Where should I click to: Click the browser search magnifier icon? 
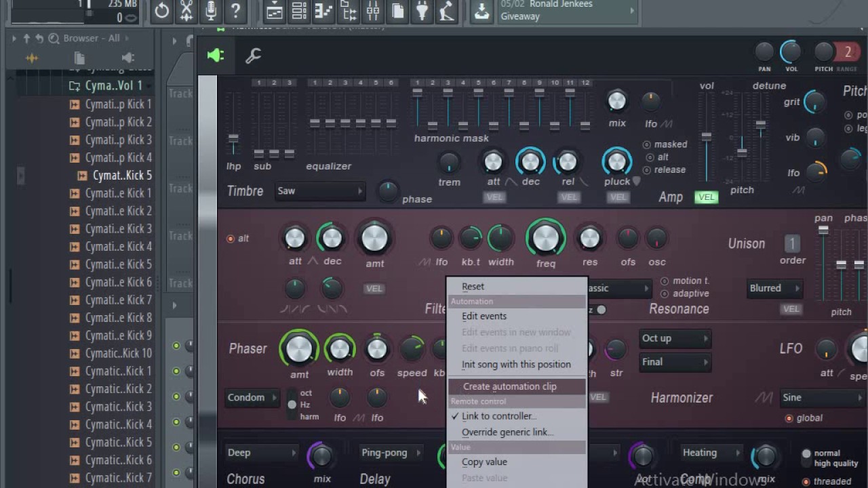pos(54,39)
